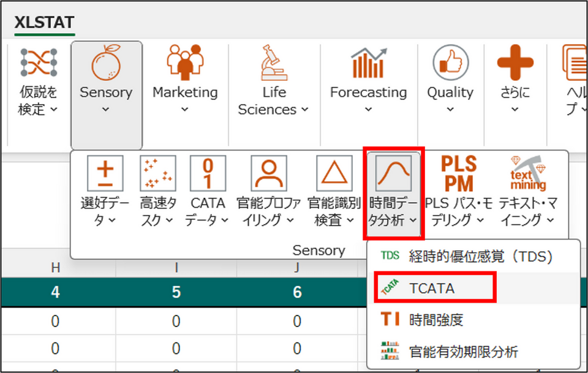
Task: Click the 官能識別検査 triangle icon
Action: pyautogui.click(x=334, y=173)
